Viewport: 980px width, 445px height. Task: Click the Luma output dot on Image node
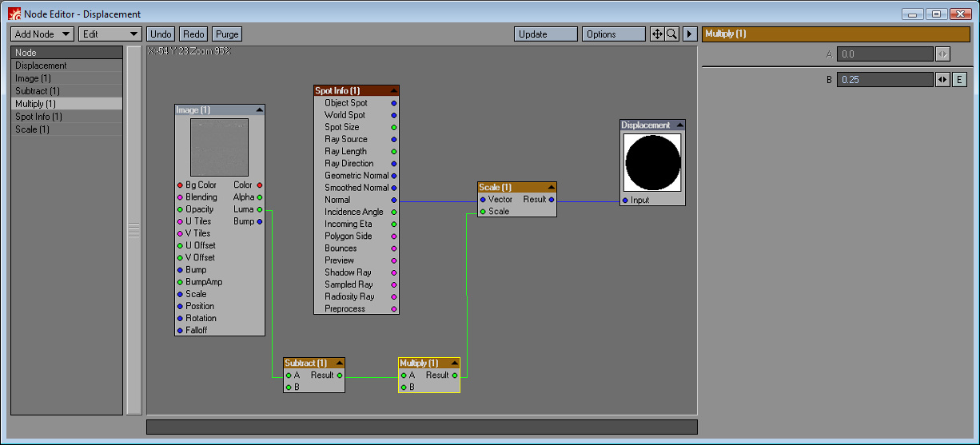click(260, 209)
